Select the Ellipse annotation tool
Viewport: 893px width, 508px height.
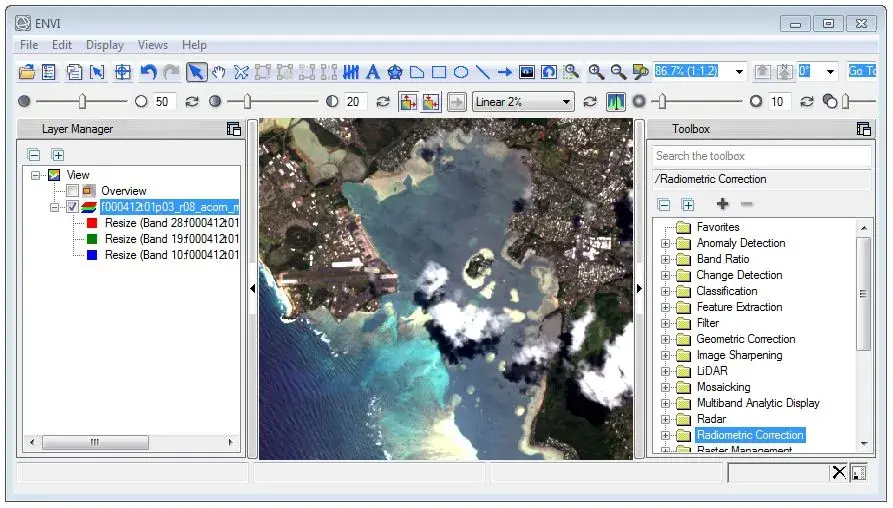coord(461,72)
